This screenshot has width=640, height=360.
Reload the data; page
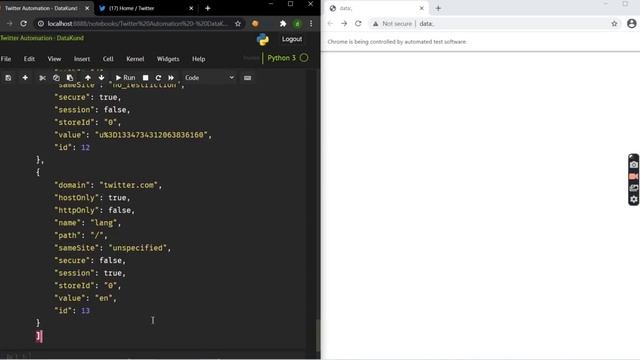tap(358, 24)
